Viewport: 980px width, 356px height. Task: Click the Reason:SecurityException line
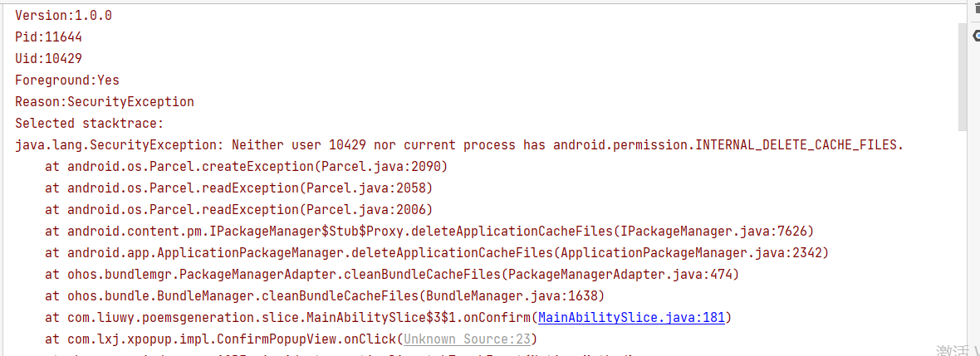click(x=105, y=101)
